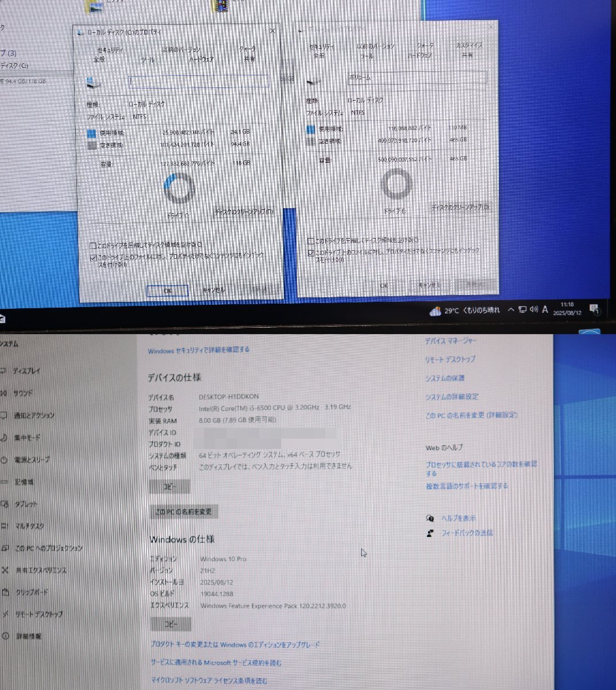Click この PC の名前を変更 button
Image resolution: width=616 pixels, height=690 pixels.
184,512
